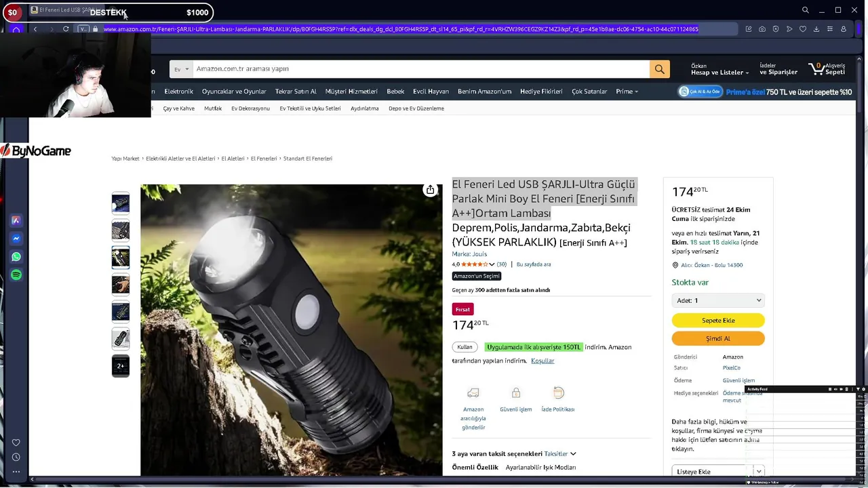
Task: Click the Şimdi Al button
Action: click(718, 338)
